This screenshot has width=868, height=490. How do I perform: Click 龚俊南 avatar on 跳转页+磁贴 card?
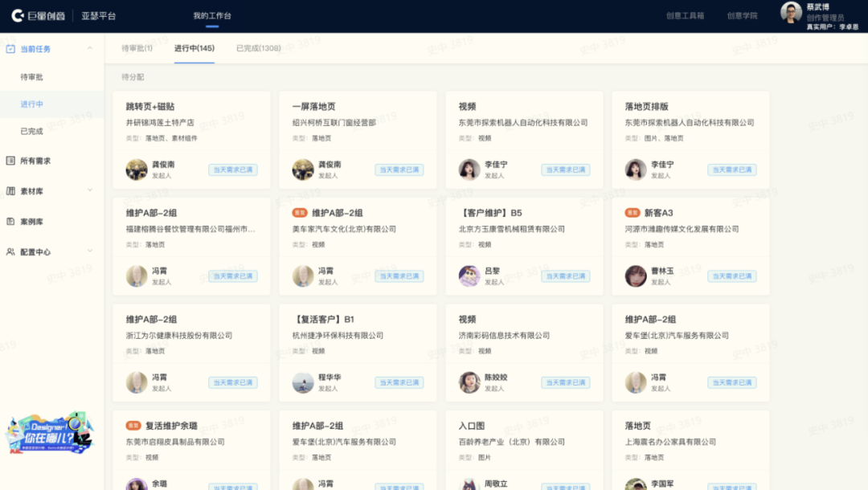click(136, 169)
